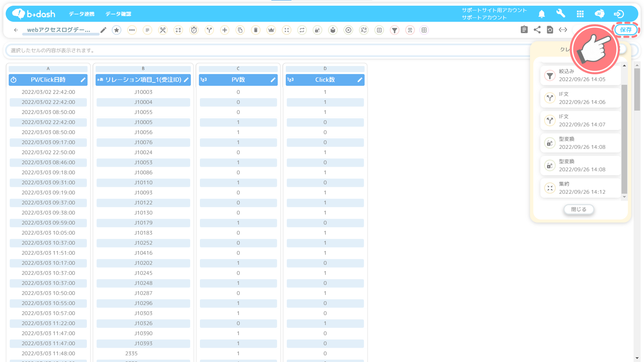Image resolution: width=644 pixels, height=362 pixels.
Task: Select cell 2022/03/03 11:22:00
Action: [48, 323]
